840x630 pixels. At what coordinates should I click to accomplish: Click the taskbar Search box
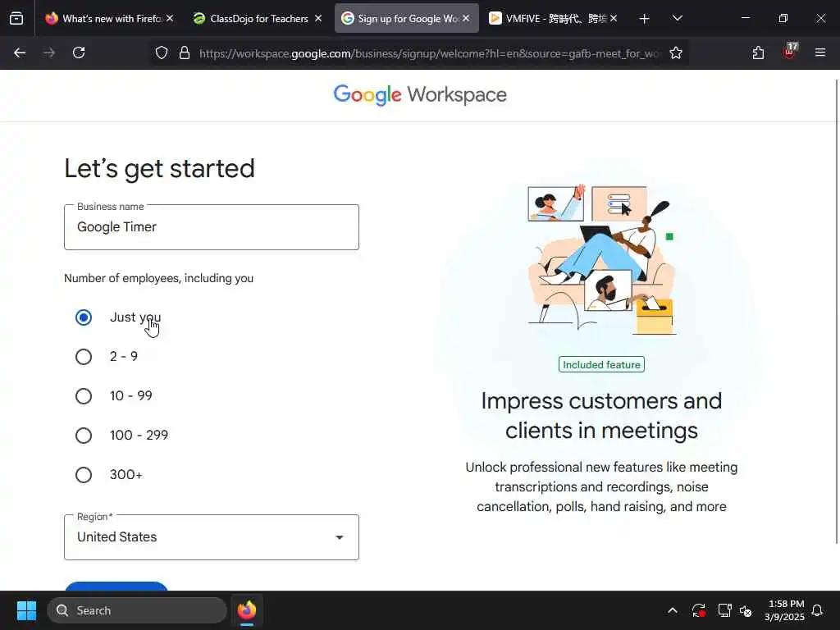(137, 610)
